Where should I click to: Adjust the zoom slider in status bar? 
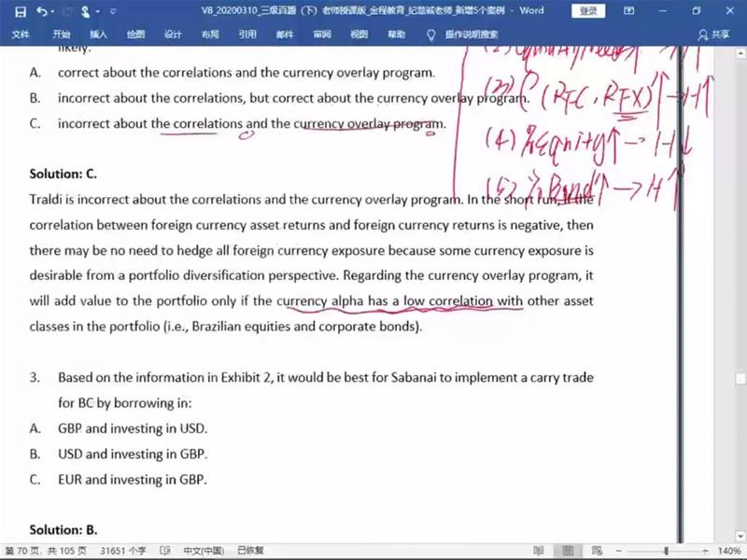tap(665, 551)
